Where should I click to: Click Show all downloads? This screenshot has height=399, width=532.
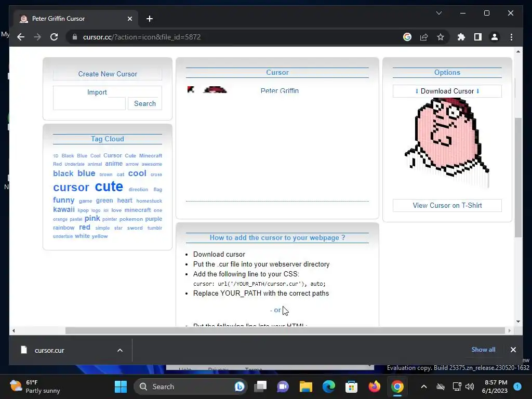point(483,350)
